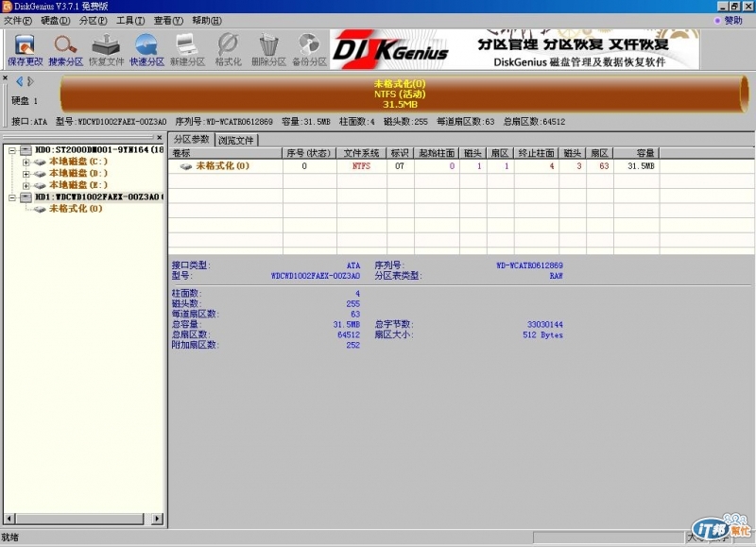Click the 33030144 total bytes value
This screenshot has width=756, height=547.
(545, 325)
